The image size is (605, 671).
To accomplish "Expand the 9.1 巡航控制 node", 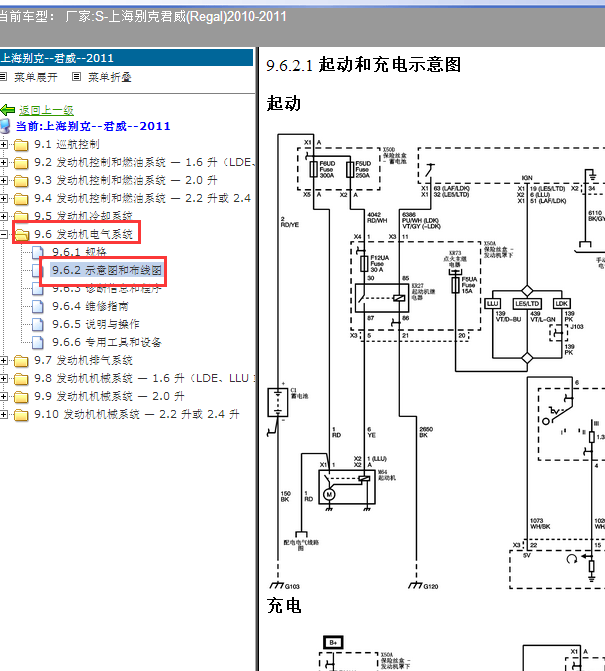I will tap(3, 145).
